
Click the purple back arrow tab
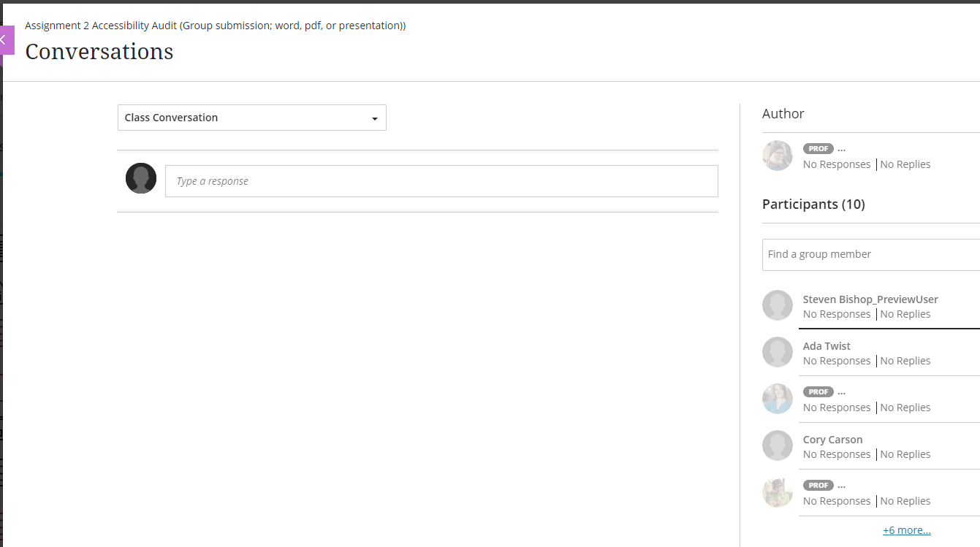(x=7, y=40)
